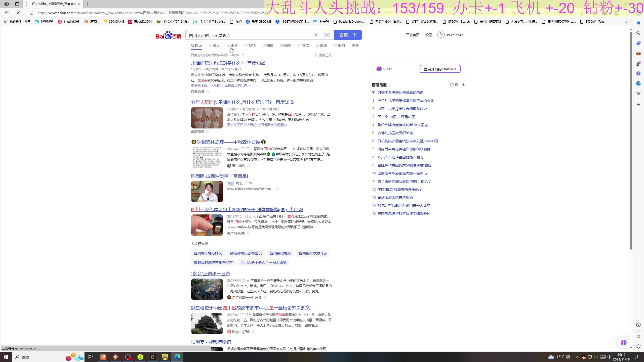The image size is (644, 362).
Task: Click the stop loading page icon
Action: coord(18,13)
